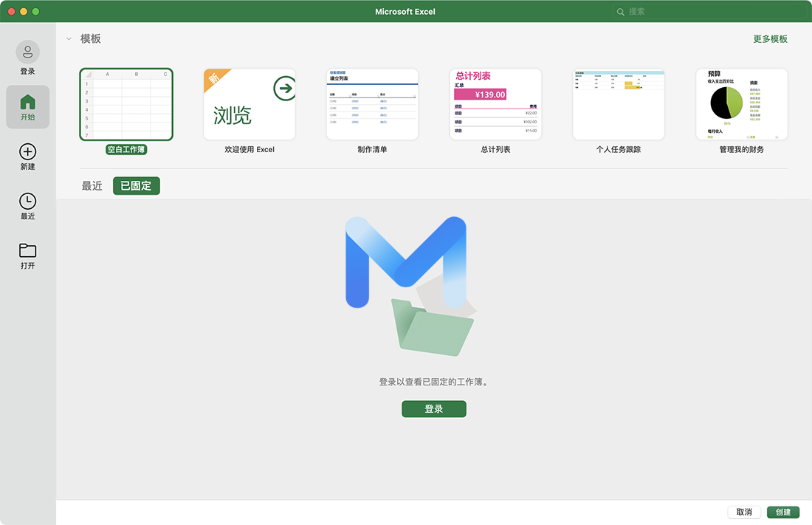Choose the 制作清单 template
This screenshot has height=525, width=812.
[x=372, y=104]
